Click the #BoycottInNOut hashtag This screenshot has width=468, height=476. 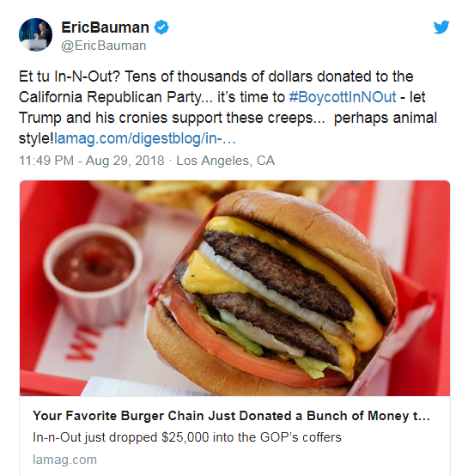click(x=343, y=97)
